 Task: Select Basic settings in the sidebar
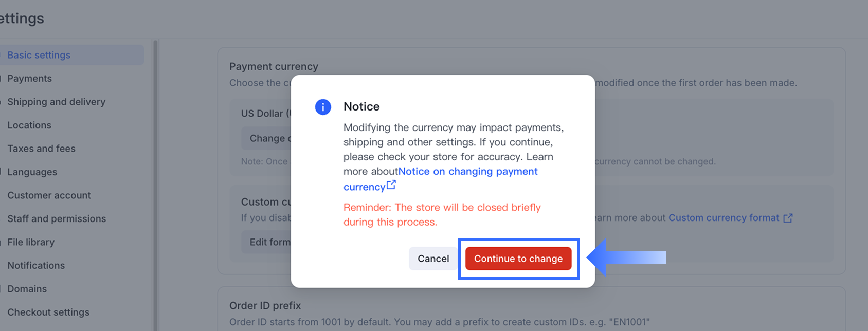[x=39, y=55]
